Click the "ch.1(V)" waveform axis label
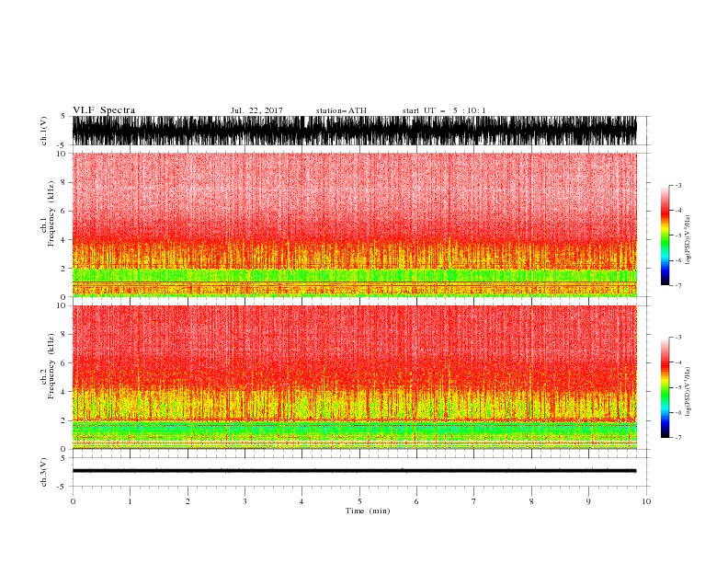Image resolution: width=728 pixels, height=563 pixels. pos(44,131)
